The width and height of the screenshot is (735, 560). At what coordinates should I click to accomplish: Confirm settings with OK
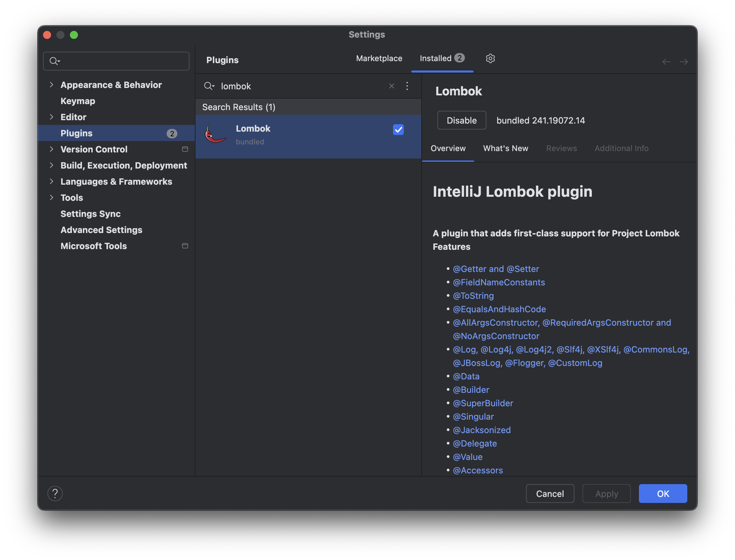click(663, 494)
